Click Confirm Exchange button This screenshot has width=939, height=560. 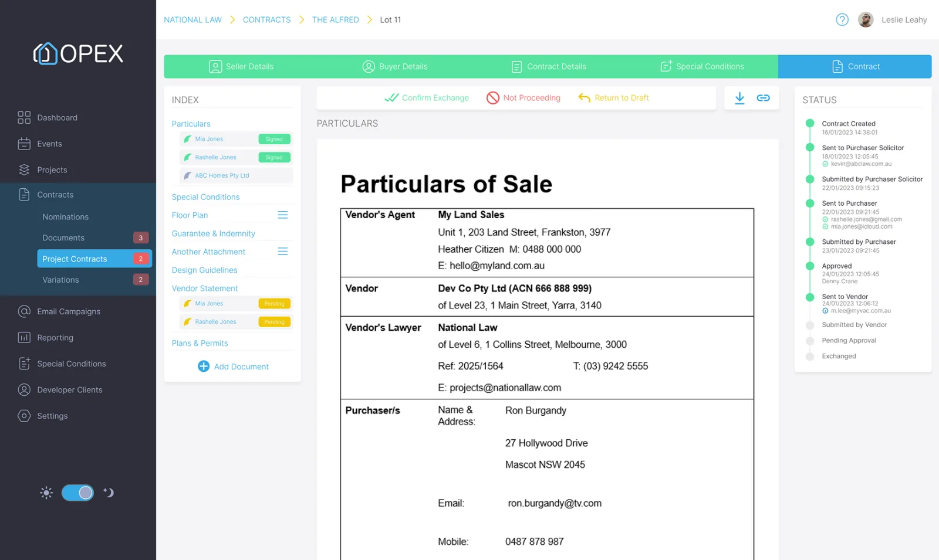click(x=427, y=98)
